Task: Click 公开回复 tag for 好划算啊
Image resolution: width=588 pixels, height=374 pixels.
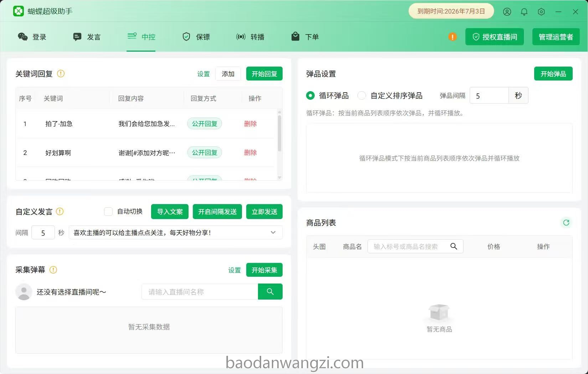Action: pos(205,152)
